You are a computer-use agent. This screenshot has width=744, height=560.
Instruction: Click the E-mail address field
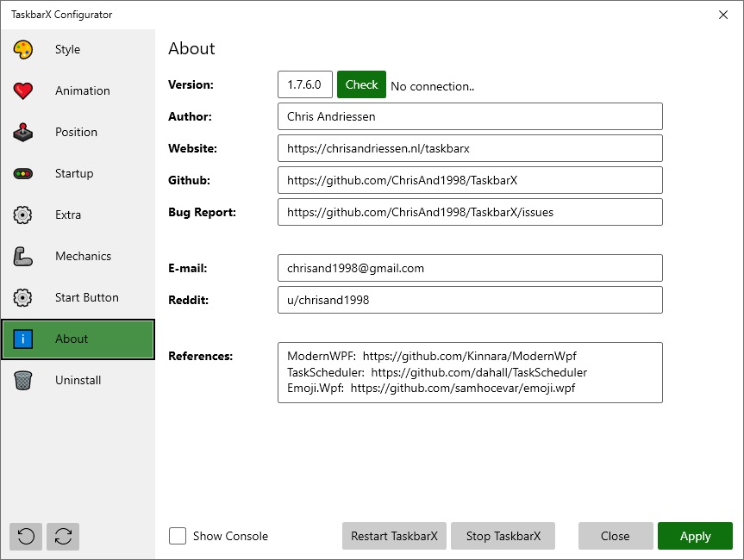pyautogui.click(x=470, y=268)
